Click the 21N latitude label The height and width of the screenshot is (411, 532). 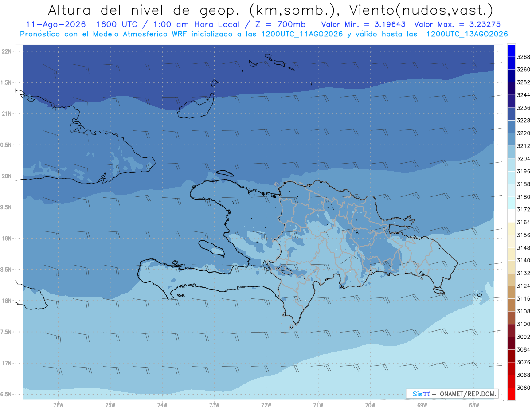6,114
